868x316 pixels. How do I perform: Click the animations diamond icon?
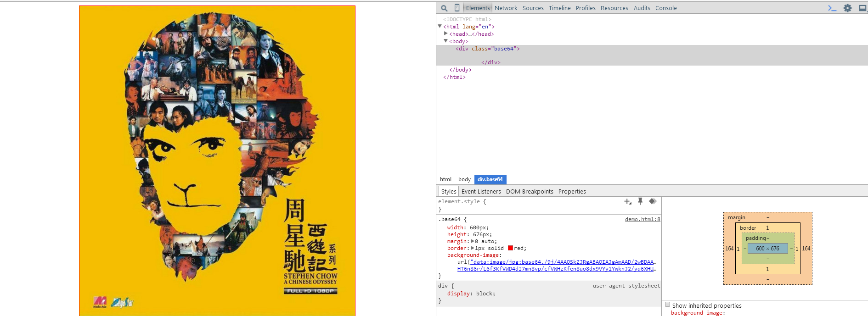(653, 201)
